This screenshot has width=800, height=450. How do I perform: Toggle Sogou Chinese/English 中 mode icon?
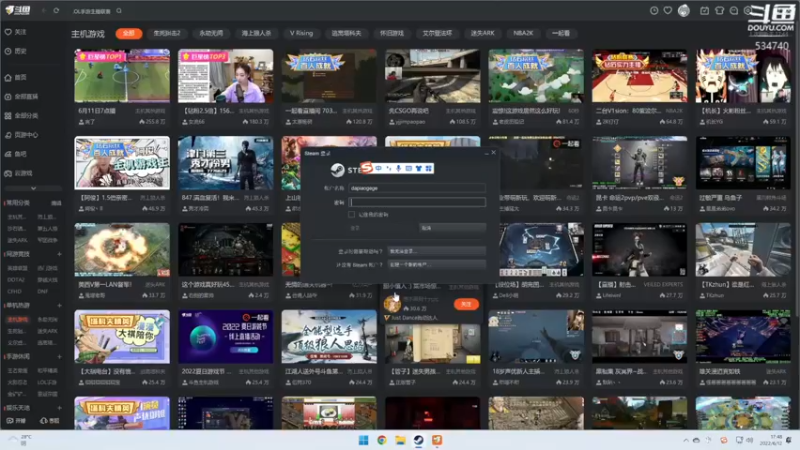(379, 168)
